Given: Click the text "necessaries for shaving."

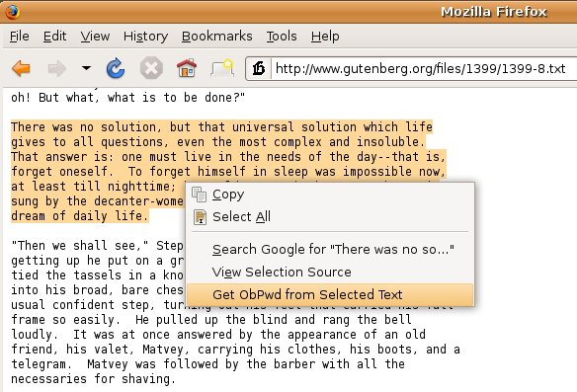Looking at the screenshot, I should (x=94, y=379).
